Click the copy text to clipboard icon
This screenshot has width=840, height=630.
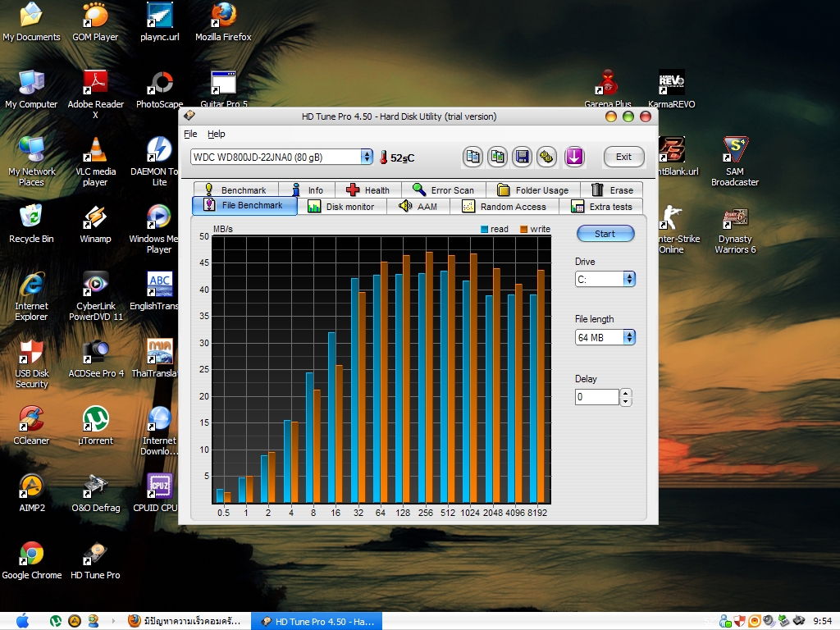[472, 157]
